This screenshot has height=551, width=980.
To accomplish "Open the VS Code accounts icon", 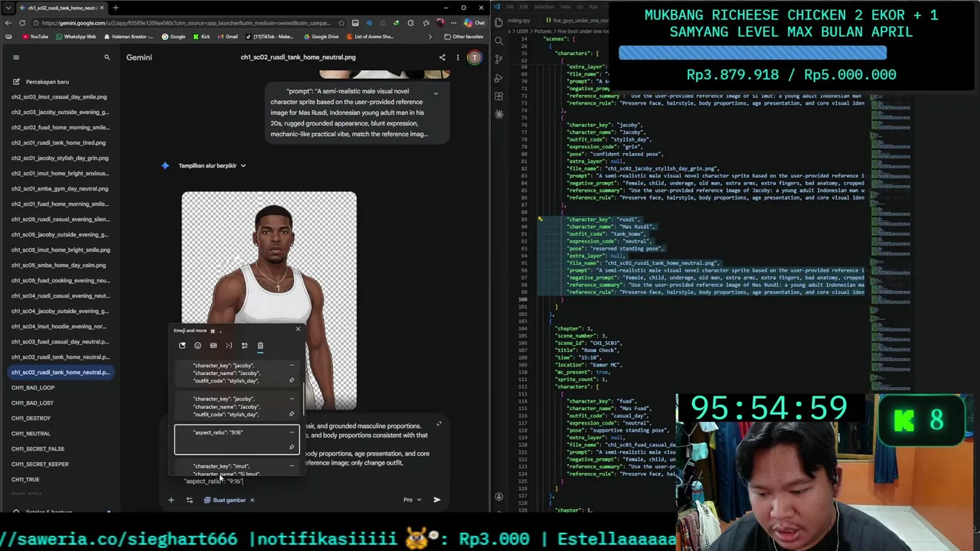I will tap(499, 497).
